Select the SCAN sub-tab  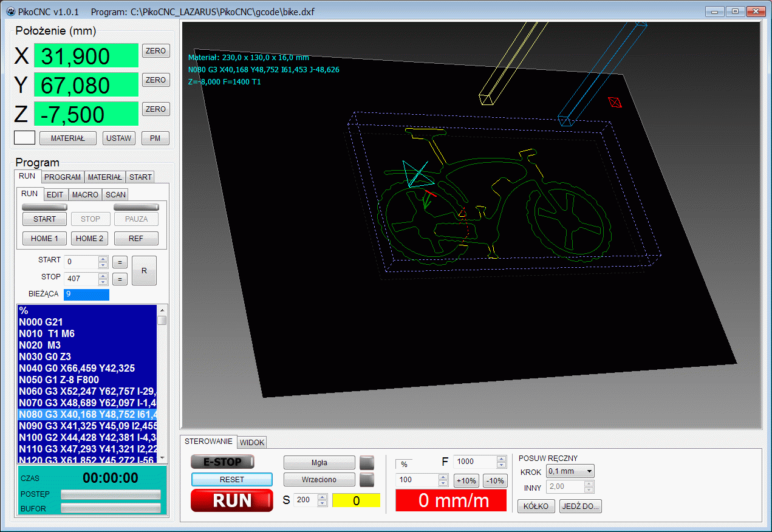[115, 195]
